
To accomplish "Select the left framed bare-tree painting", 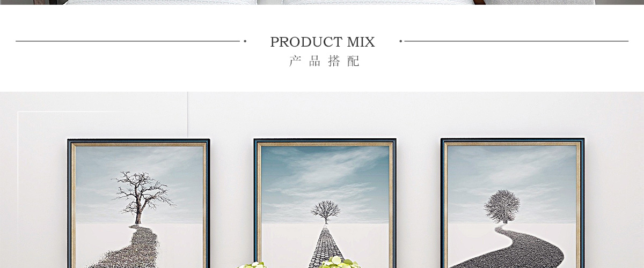I will coord(138,204).
